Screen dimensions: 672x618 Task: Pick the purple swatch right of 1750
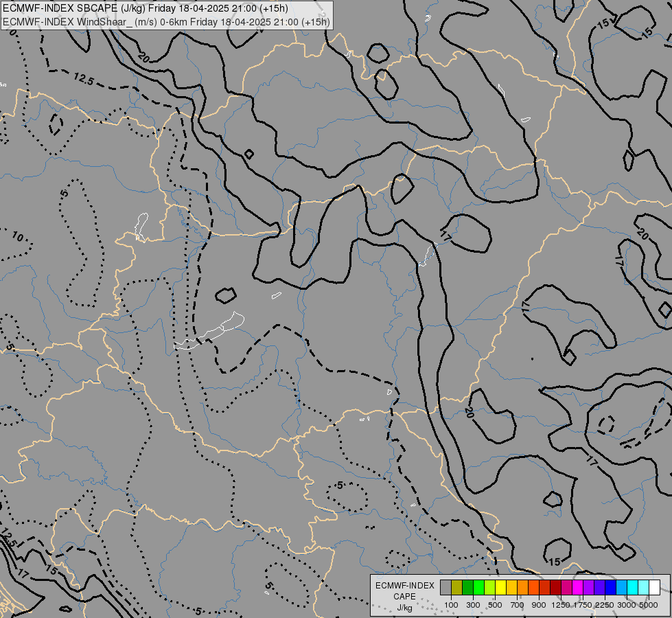(588, 587)
